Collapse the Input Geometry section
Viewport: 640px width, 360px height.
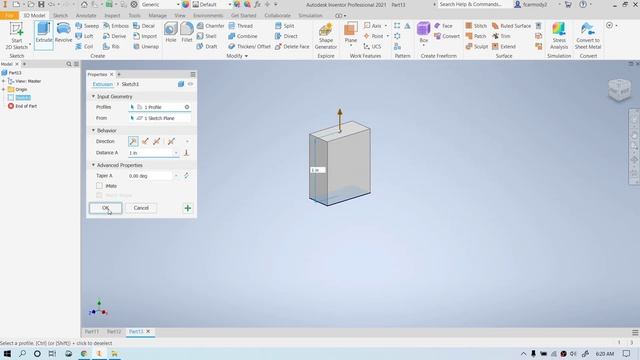93,96
